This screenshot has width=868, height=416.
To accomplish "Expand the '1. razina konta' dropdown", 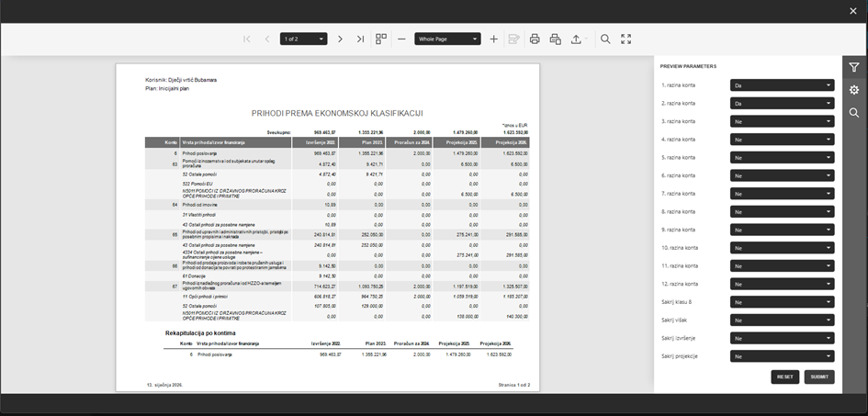I will (782, 85).
